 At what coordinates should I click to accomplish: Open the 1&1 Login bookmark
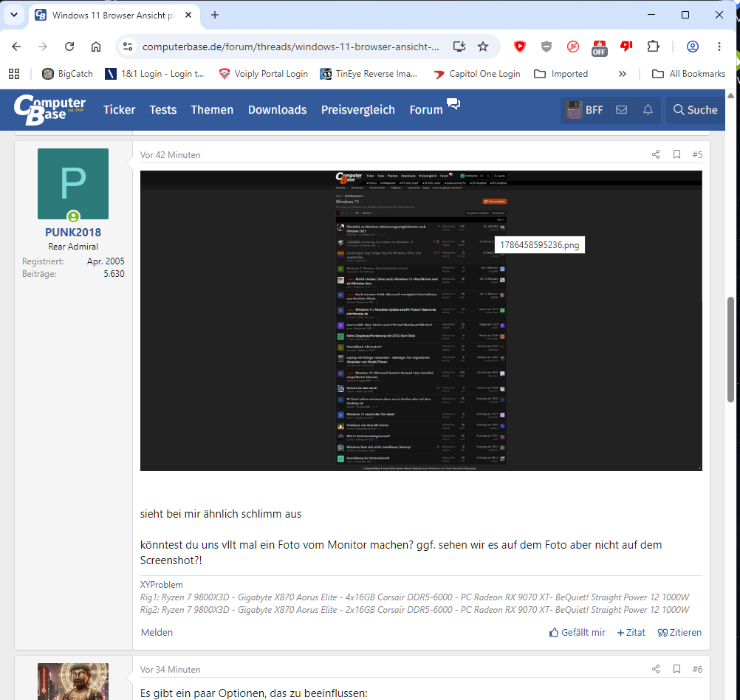coord(154,74)
